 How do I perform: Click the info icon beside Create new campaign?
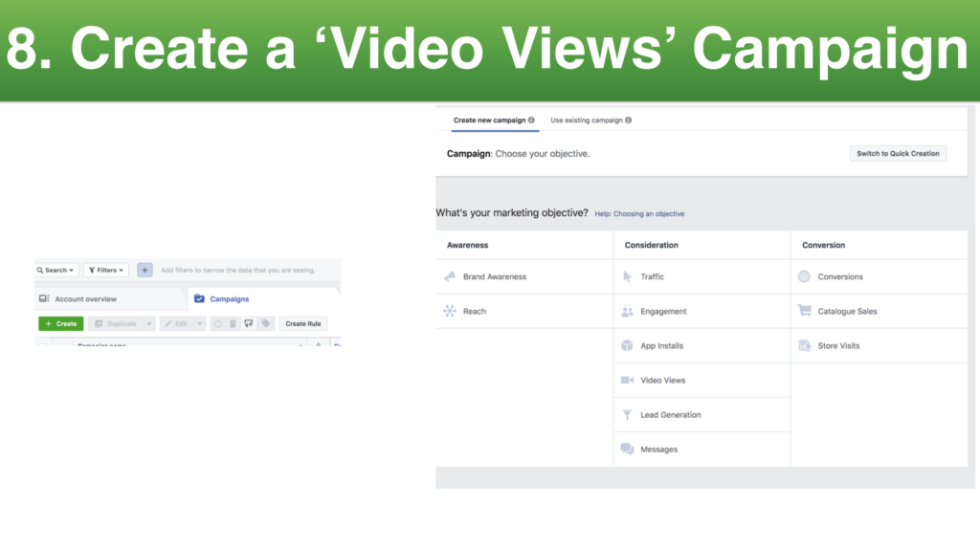click(531, 120)
